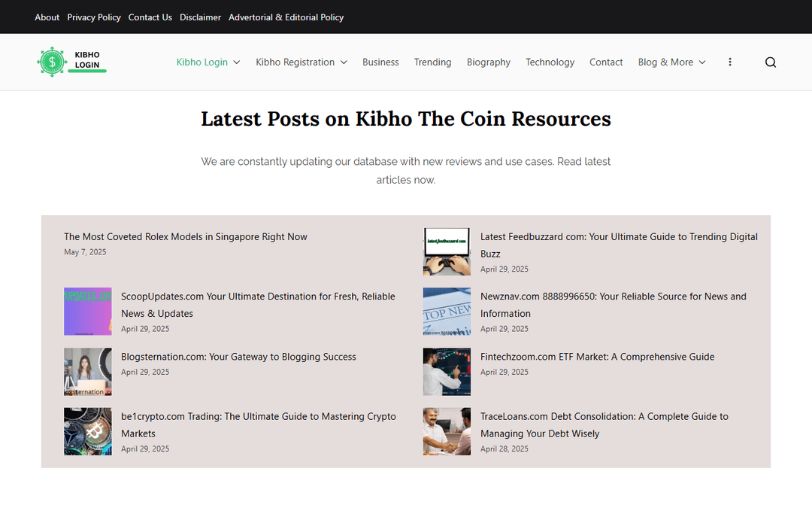Click the Newznav Top News thumbnail
Screen dimensions: 812x508
coord(447,312)
